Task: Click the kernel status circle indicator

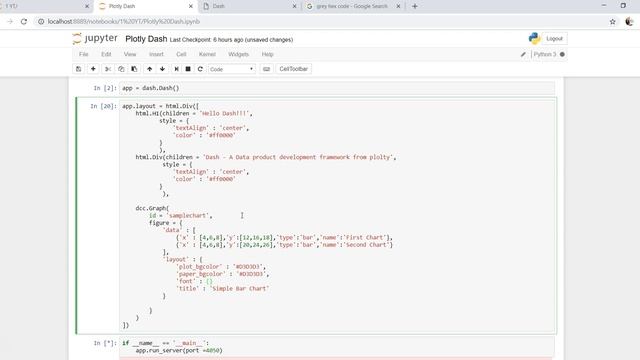Action: click(x=562, y=54)
